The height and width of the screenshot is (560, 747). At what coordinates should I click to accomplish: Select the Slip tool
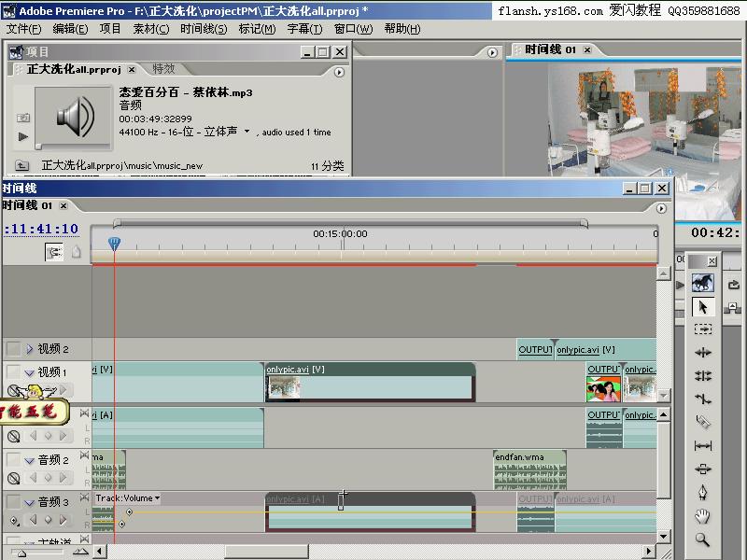pos(703,446)
